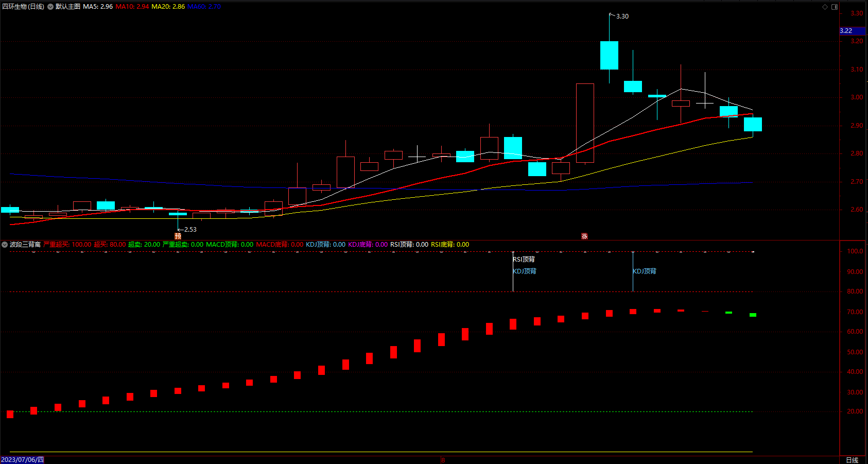Click the 涨 marker below the candlesticks
868x464 pixels.
tap(584, 236)
